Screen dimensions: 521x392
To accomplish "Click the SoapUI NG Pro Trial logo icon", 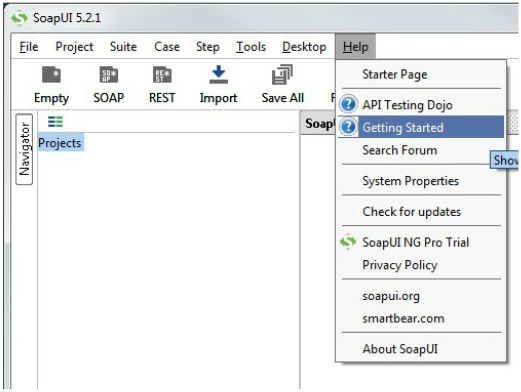I will (x=348, y=242).
